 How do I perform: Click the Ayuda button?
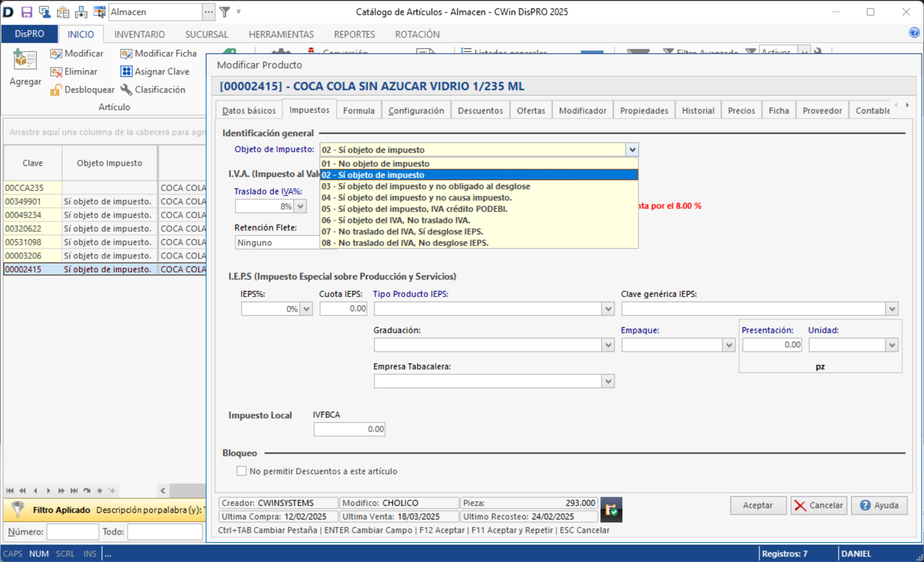[879, 505]
